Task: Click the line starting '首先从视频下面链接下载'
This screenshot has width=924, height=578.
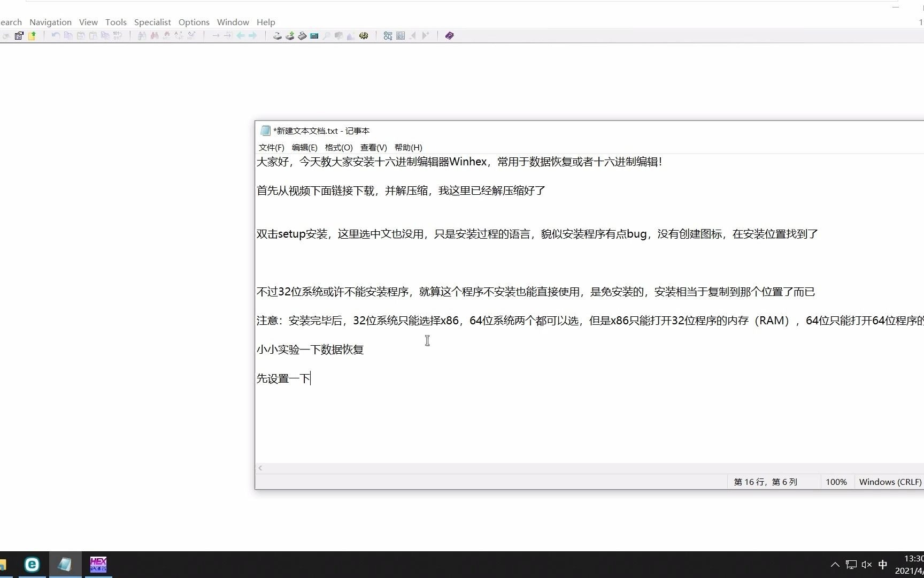Action: (x=401, y=191)
